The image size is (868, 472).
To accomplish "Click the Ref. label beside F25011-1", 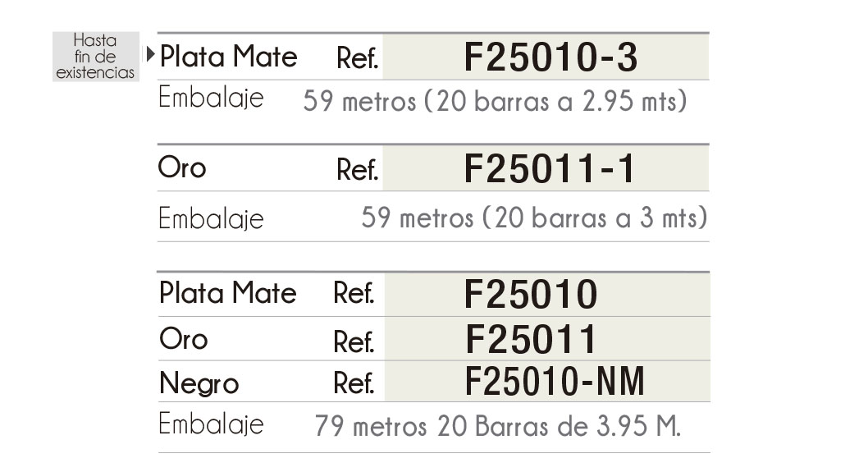I will [357, 170].
